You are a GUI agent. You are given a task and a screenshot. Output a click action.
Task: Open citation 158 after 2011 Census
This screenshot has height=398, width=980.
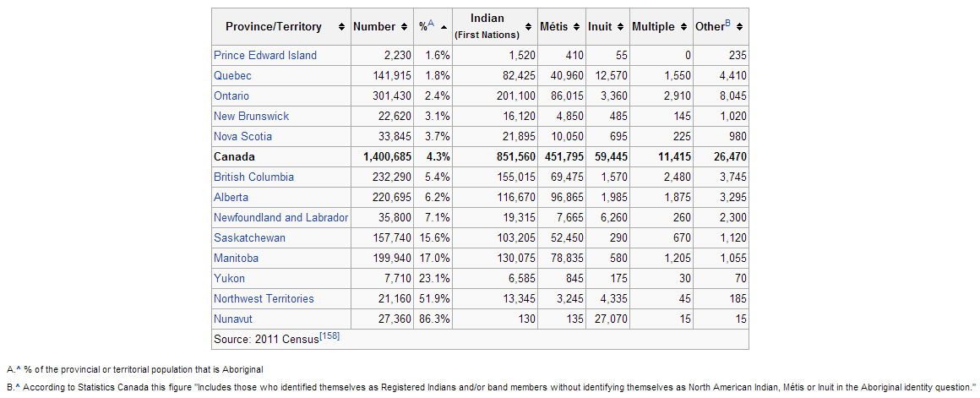(x=329, y=336)
